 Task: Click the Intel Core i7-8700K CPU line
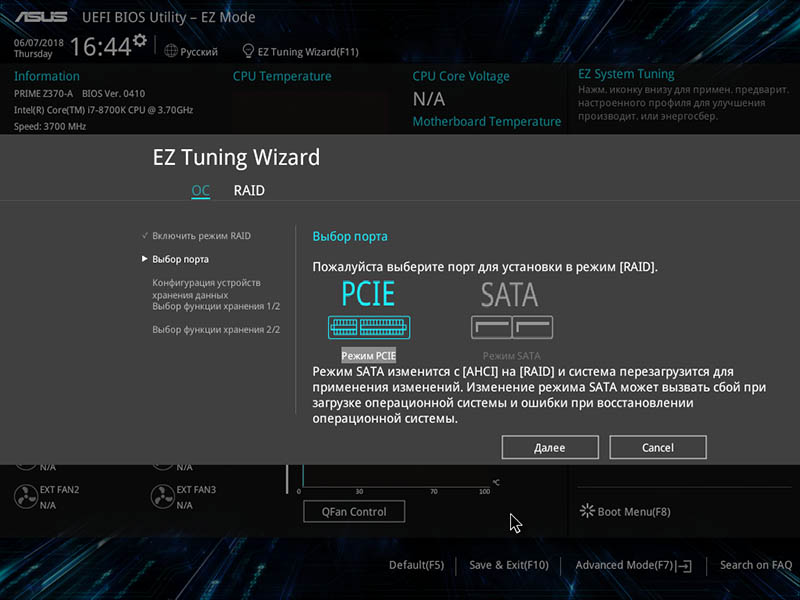click(x=103, y=110)
